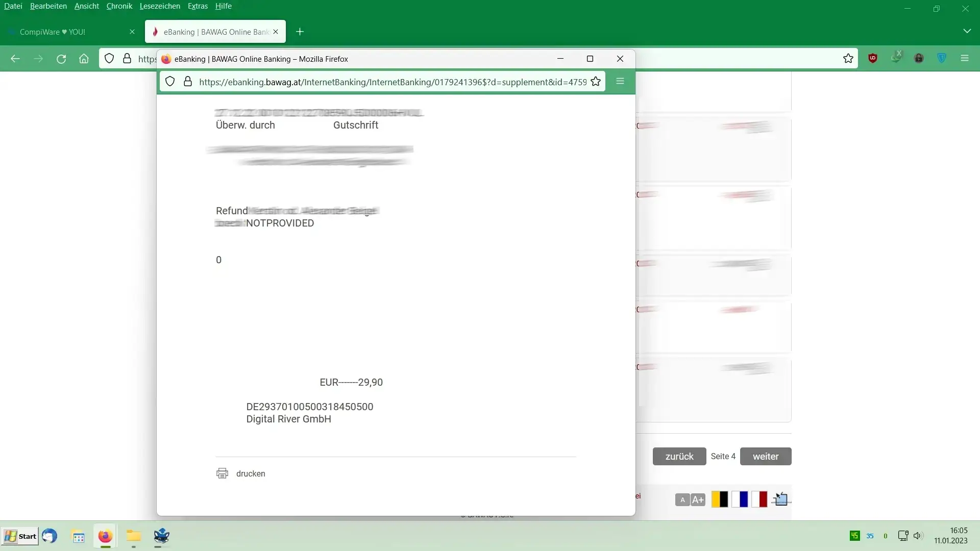Click popup window URL address field

393,82
